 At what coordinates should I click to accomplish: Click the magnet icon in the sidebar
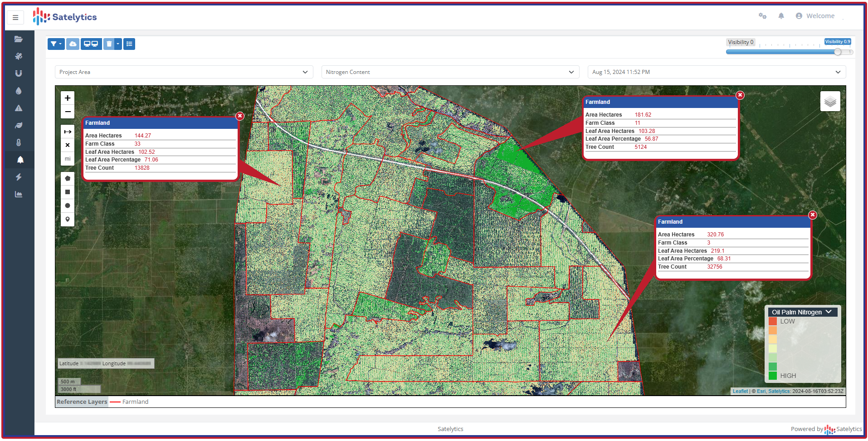pos(19,73)
